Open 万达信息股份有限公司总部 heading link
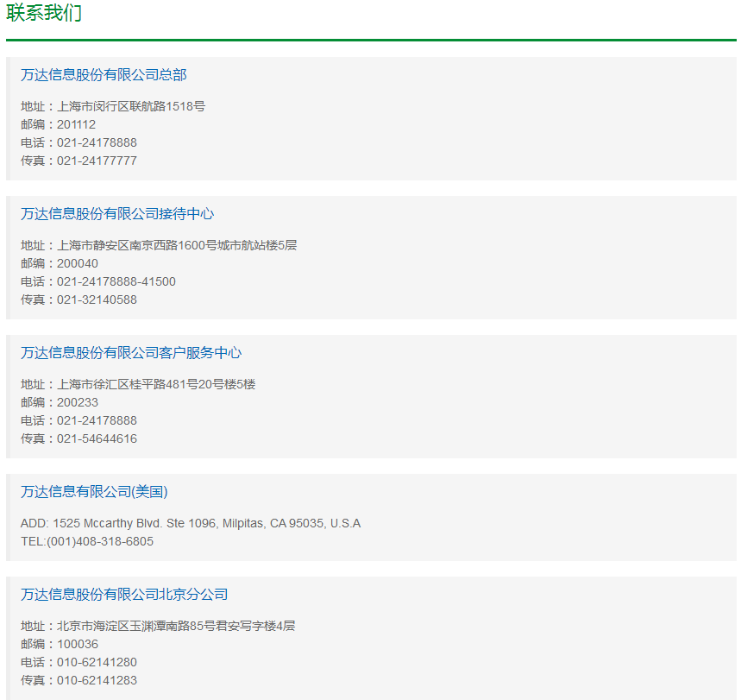Viewport: 741px width, 700px height. click(x=104, y=75)
